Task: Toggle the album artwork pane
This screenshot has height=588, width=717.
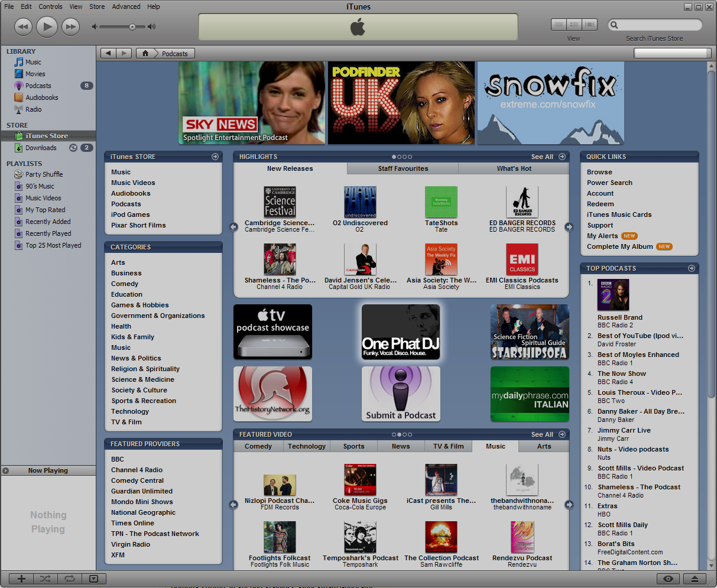Action: click(94, 579)
